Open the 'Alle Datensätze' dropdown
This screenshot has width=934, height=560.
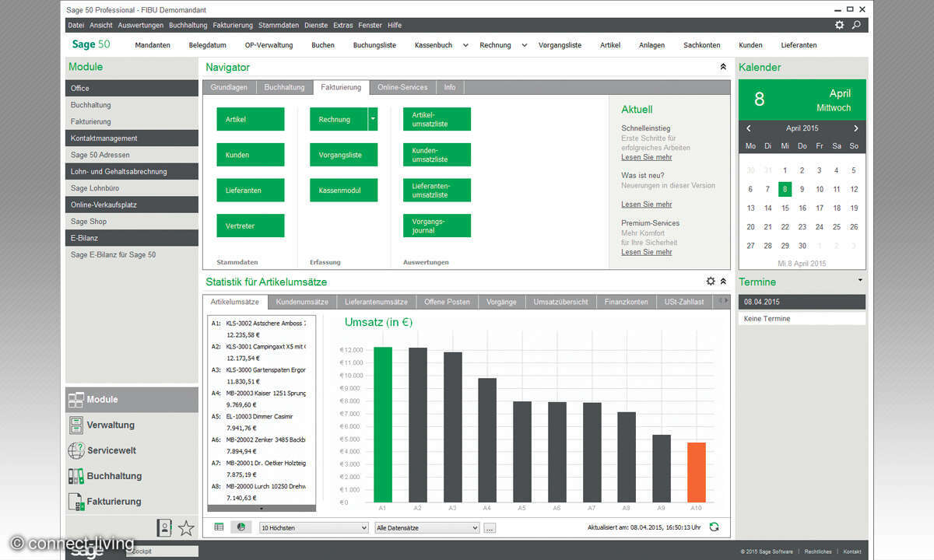[427, 528]
